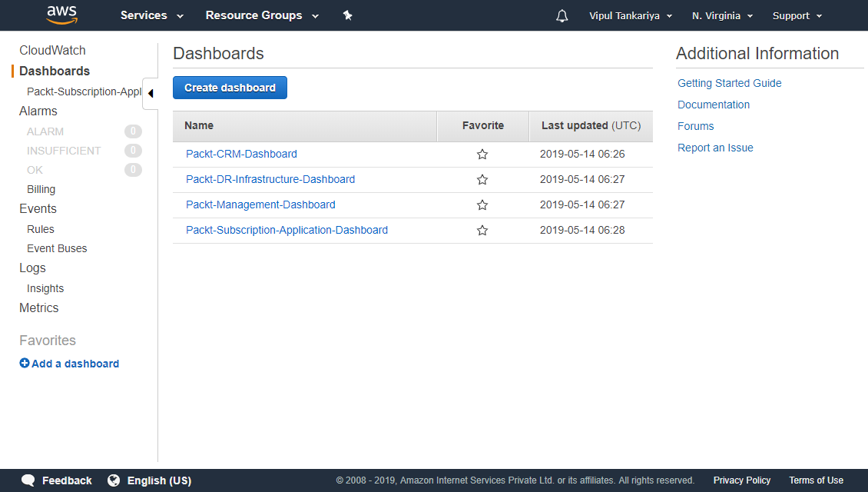Click the ALARM count badge
The image size is (868, 492).
(x=133, y=131)
